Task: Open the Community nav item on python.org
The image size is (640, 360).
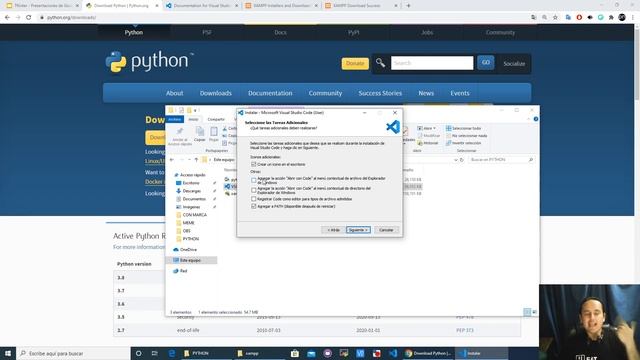Action: 325,93
